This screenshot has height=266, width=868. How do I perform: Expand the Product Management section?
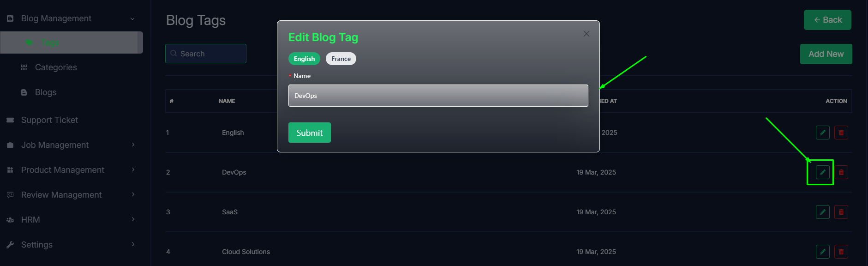click(71, 170)
